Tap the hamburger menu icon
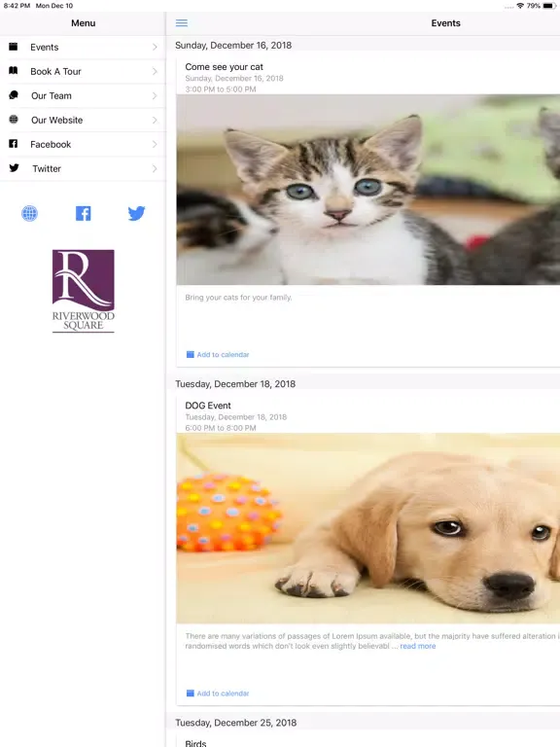560x747 pixels. tap(182, 23)
